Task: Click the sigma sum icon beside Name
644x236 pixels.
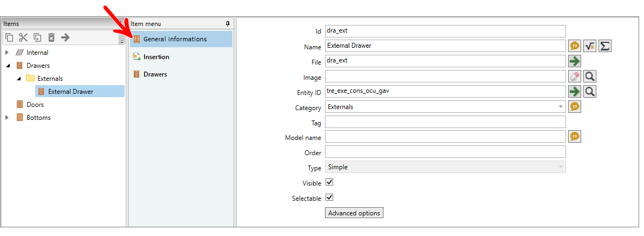Action: [604, 46]
